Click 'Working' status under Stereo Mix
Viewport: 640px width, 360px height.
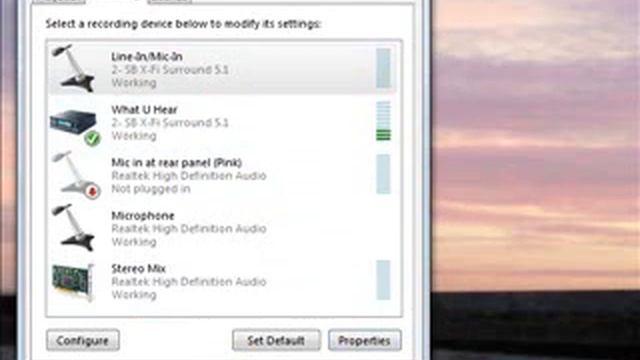[x=134, y=295]
